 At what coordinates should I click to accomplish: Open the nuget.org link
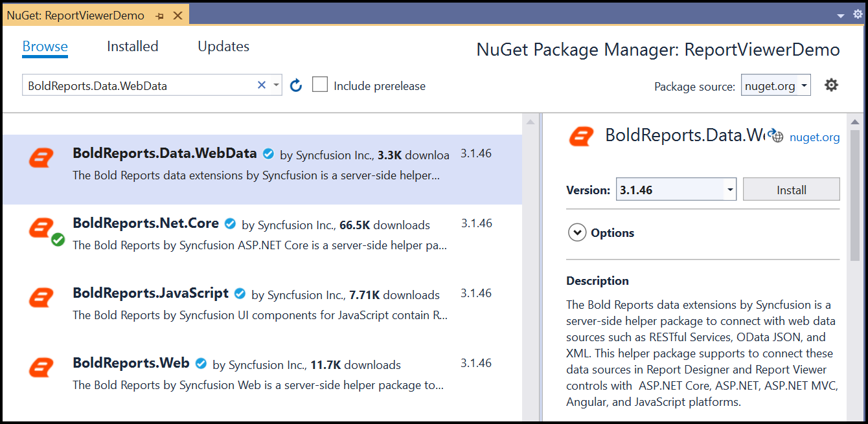tap(815, 137)
